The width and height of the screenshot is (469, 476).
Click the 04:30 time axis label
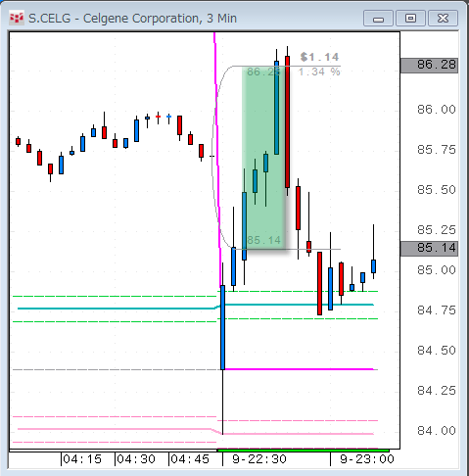tap(136, 459)
